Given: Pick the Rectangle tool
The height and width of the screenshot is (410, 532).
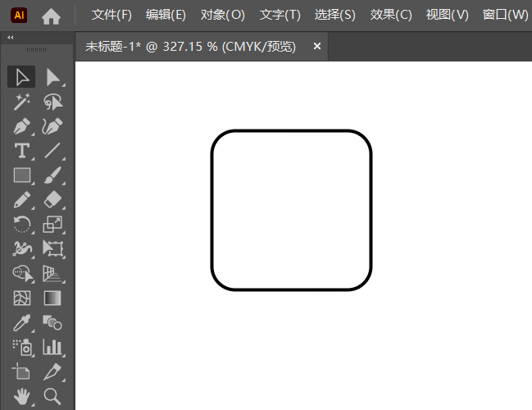Looking at the screenshot, I should tap(22, 175).
